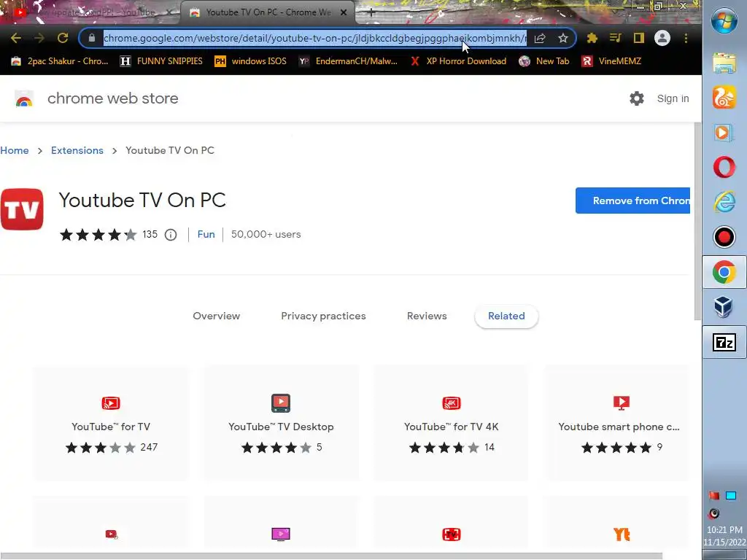This screenshot has height=560, width=747.
Task: Open the Chrome profile avatar
Action: 662,38
